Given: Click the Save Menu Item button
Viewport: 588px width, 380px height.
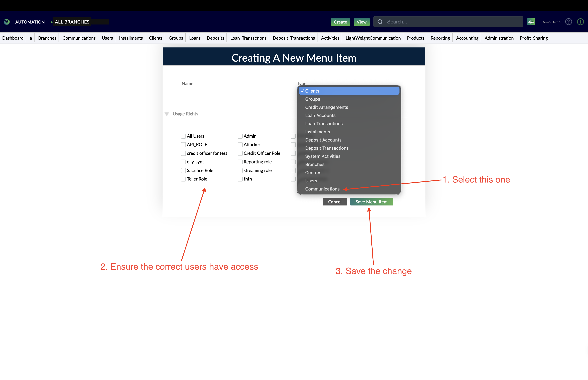Looking at the screenshot, I should [371, 202].
